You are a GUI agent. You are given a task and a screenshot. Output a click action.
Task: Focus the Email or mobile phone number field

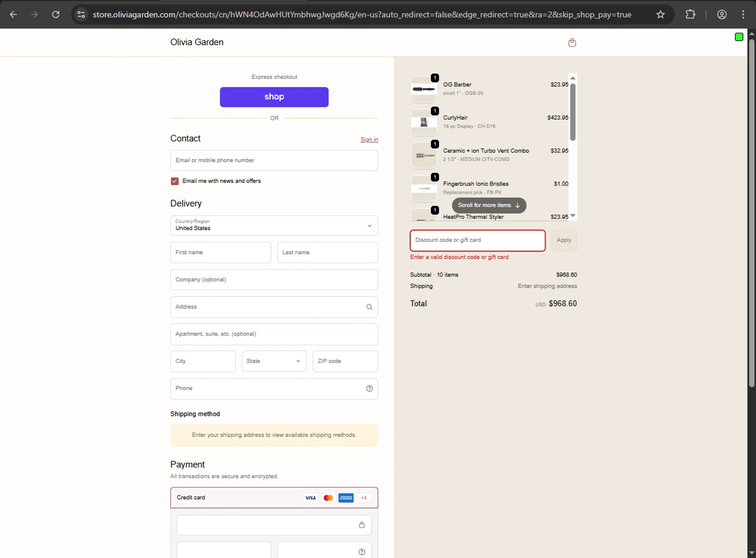tap(274, 160)
